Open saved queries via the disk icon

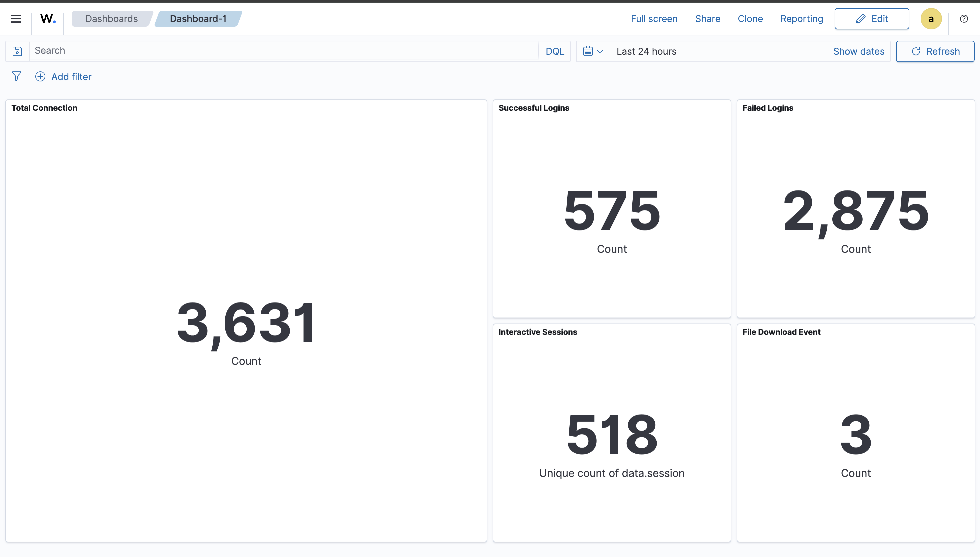click(17, 51)
